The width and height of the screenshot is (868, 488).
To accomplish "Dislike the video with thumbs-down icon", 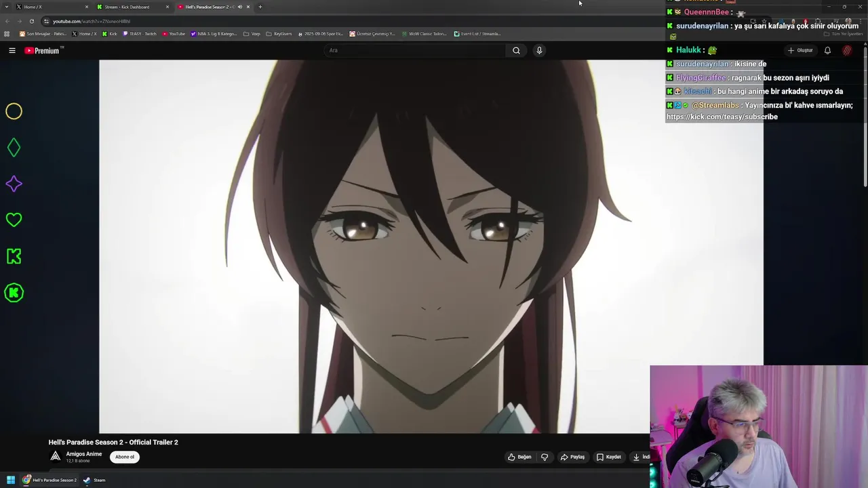I will pos(545,457).
